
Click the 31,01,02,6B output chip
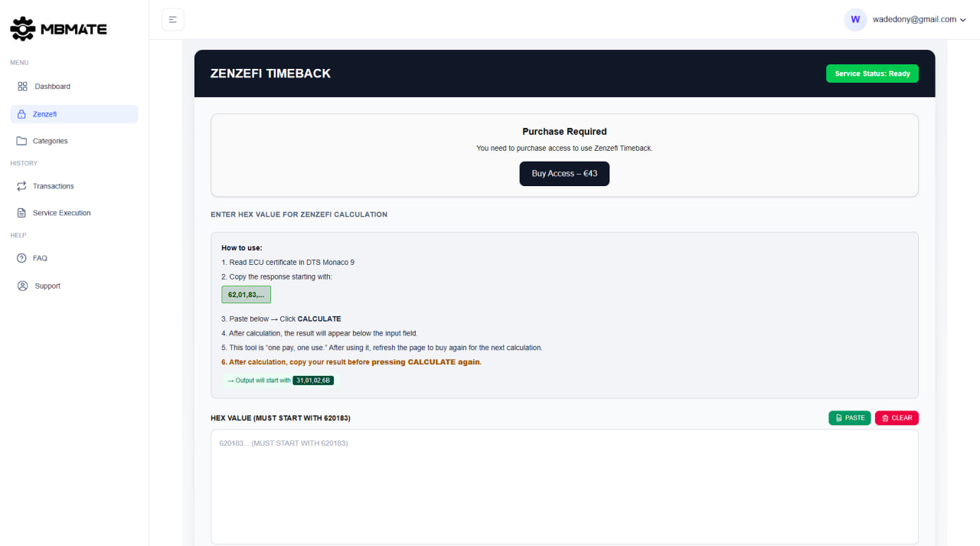[313, 380]
